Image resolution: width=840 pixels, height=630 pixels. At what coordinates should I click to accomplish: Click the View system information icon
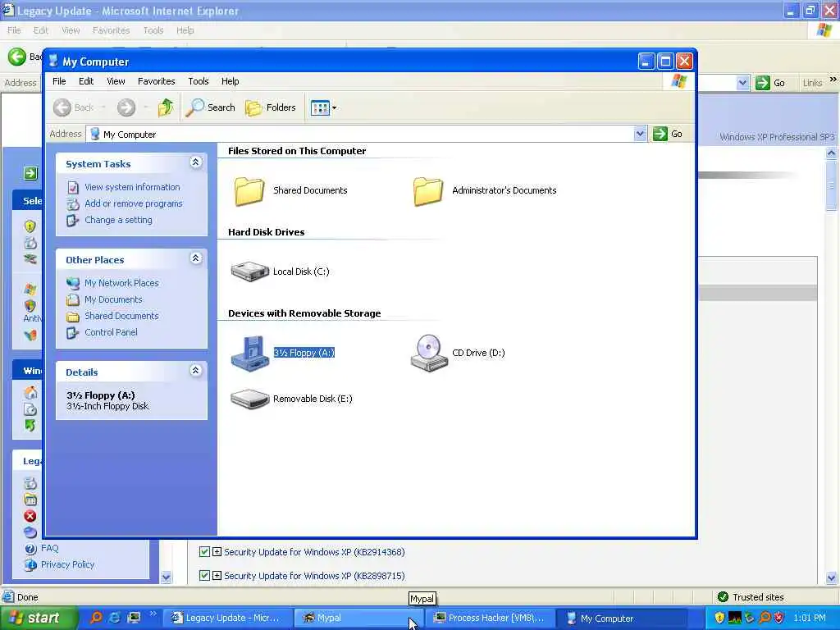73,188
